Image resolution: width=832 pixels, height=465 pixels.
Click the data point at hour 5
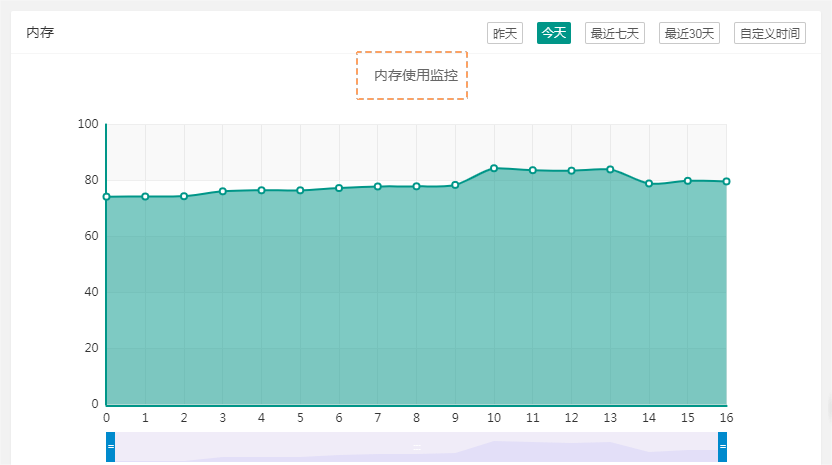(x=300, y=190)
